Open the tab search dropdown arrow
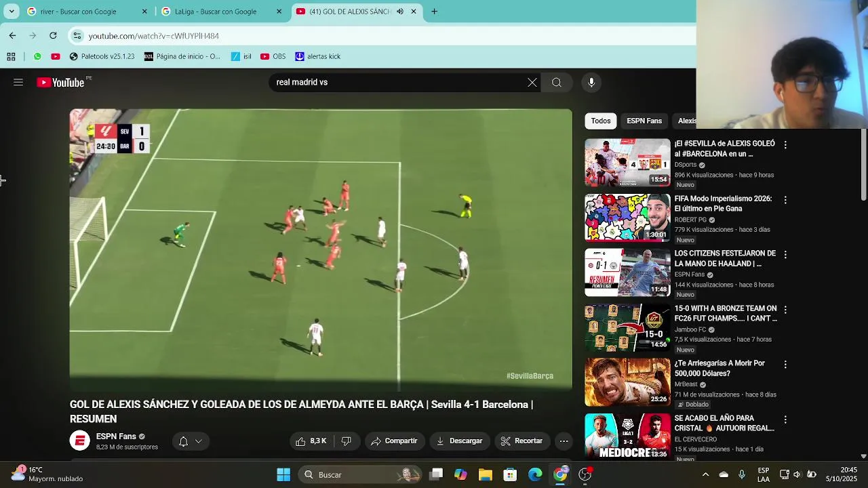 tap(12, 12)
